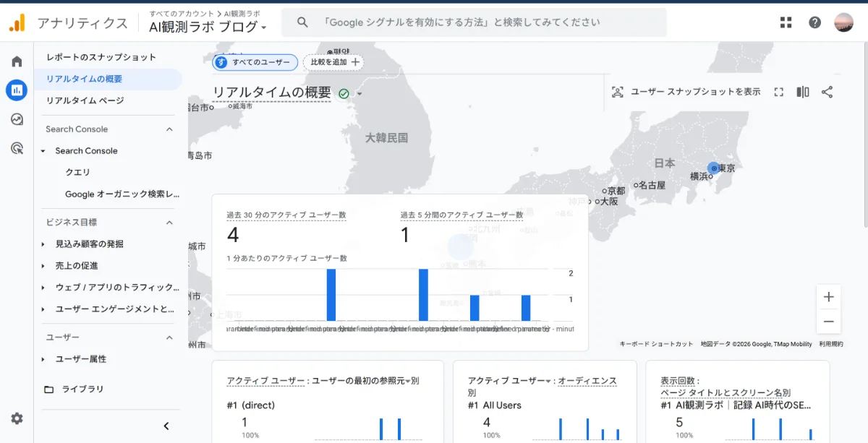This screenshot has width=868, height=443.
Task: Open the Google apps grid
Action: [785, 22]
